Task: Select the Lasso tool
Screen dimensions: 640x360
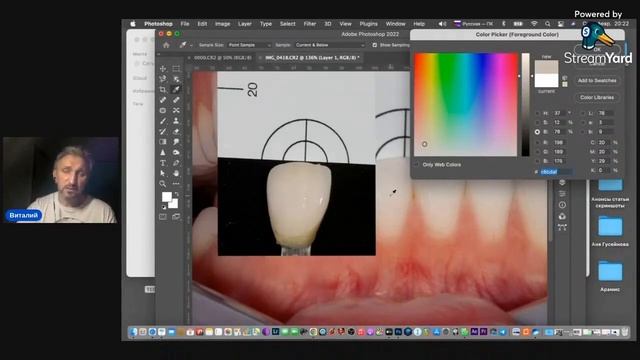Action: (x=163, y=79)
